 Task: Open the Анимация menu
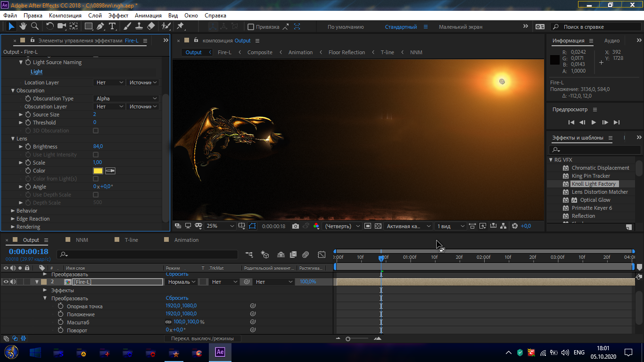click(x=148, y=16)
